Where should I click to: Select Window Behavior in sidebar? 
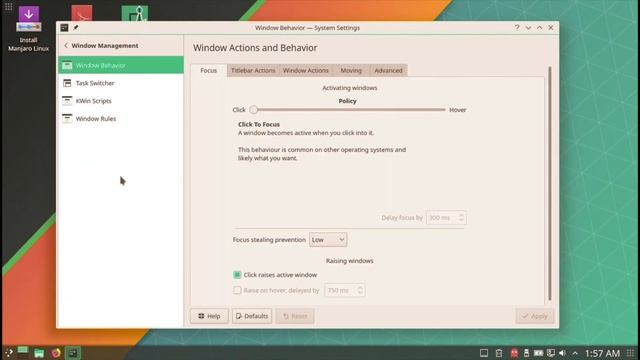pos(120,65)
